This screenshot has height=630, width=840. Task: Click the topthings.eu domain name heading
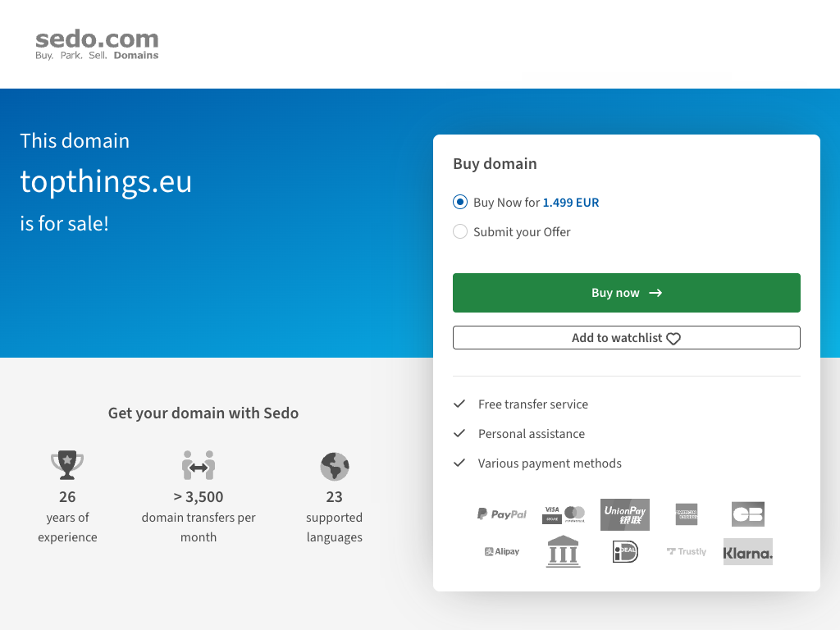point(106,181)
